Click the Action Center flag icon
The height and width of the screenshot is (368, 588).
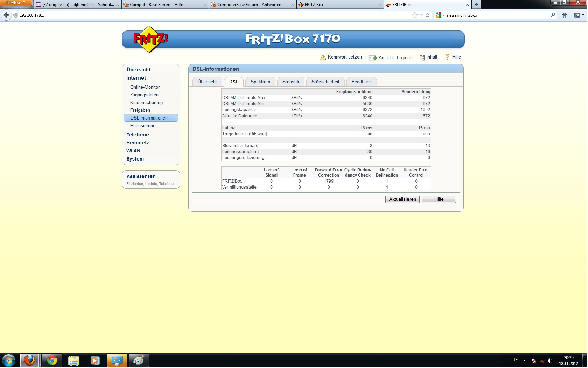point(533,361)
